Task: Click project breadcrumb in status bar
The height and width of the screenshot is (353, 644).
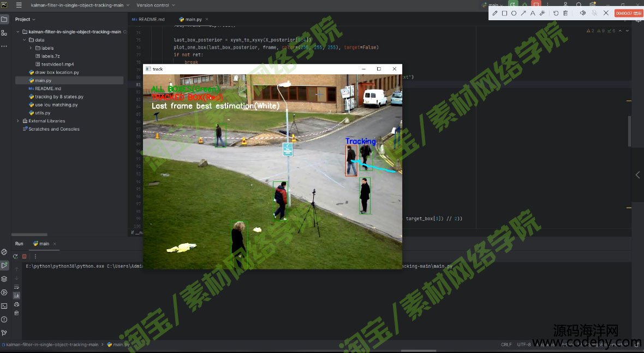Action: [50, 345]
